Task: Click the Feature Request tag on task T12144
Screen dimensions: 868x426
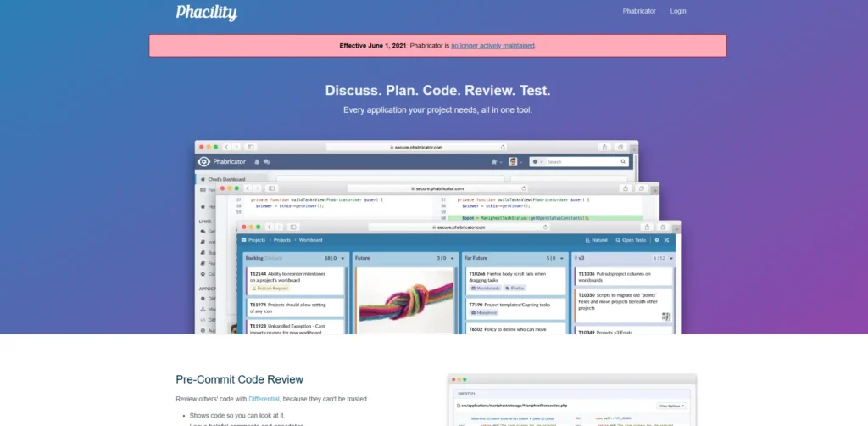Action: (270, 288)
